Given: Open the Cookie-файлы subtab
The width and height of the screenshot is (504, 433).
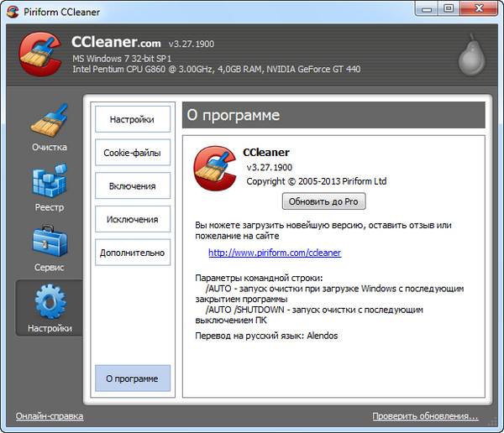Looking at the screenshot, I should 133,153.
